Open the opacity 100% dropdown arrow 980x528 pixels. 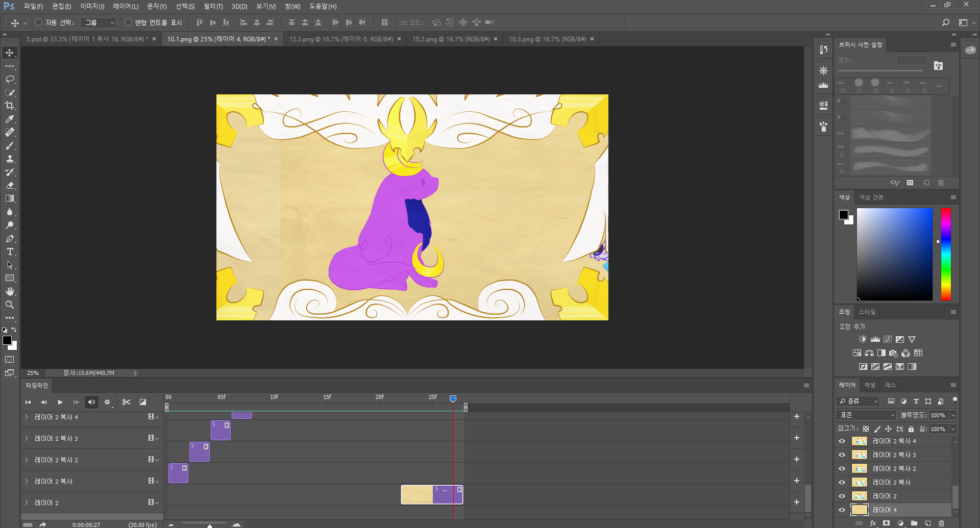coord(953,415)
